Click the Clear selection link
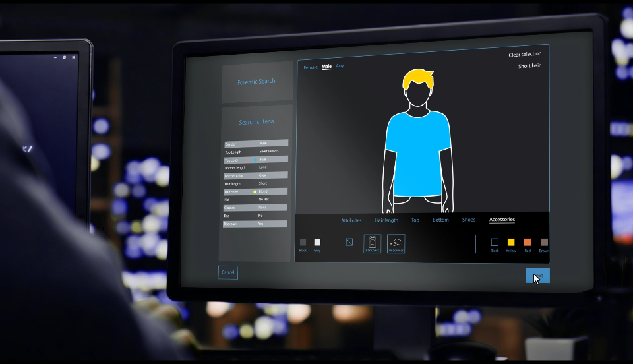 click(x=525, y=54)
